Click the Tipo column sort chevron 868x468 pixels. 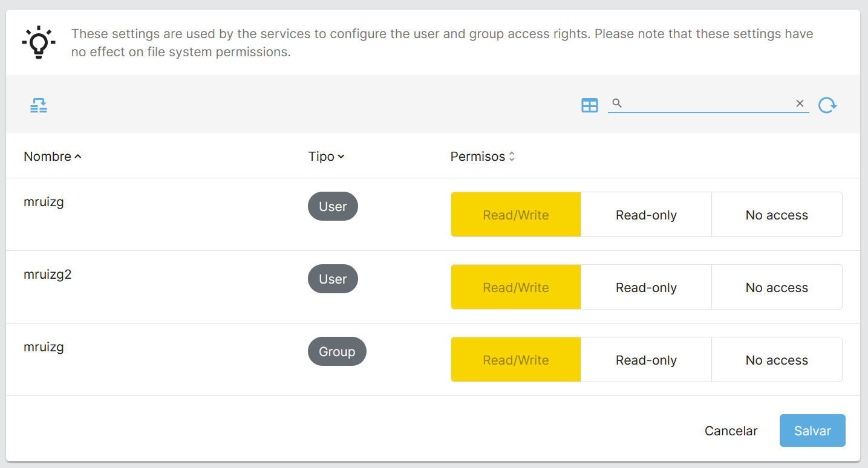341,157
